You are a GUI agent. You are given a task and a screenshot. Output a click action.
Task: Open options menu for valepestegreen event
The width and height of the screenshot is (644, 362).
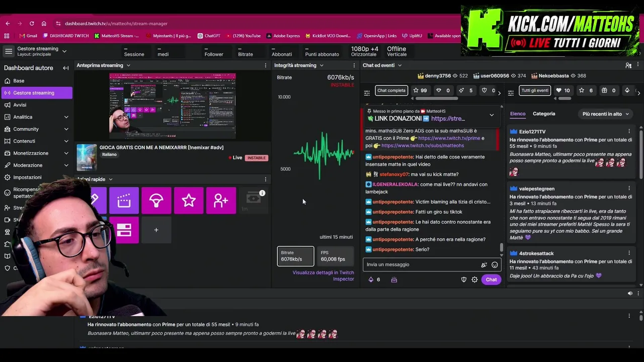point(629,188)
